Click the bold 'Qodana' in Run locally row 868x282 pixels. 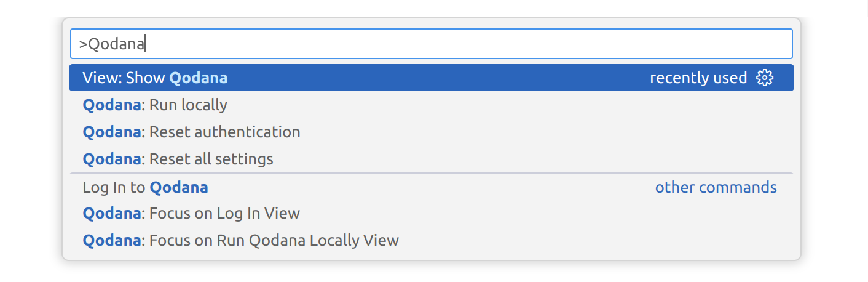coord(111,105)
